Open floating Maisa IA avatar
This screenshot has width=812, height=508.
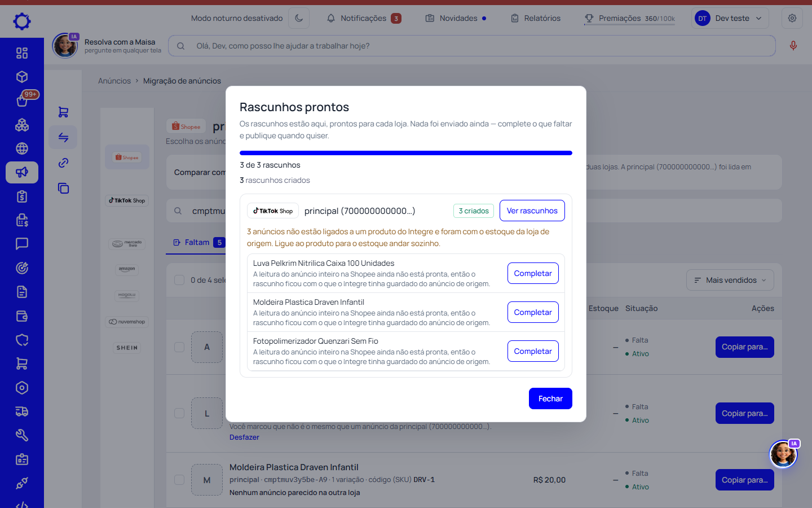[x=784, y=454]
